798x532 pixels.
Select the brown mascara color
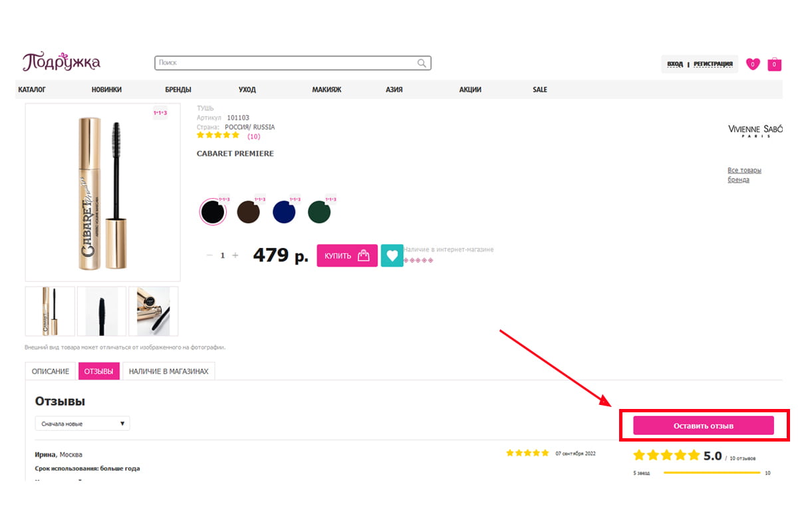click(248, 213)
